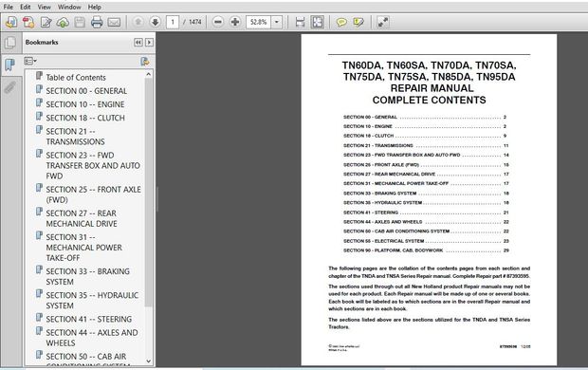
Task: Print the document using printer icon
Action: point(97,22)
